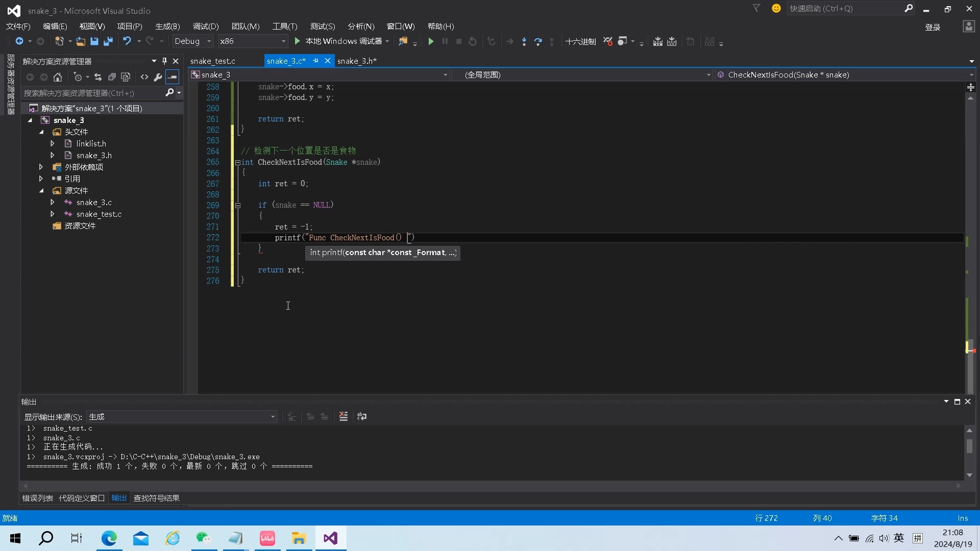This screenshot has width=980, height=551.
Task: Switch to the 错误列表 tab
Action: [x=37, y=498]
